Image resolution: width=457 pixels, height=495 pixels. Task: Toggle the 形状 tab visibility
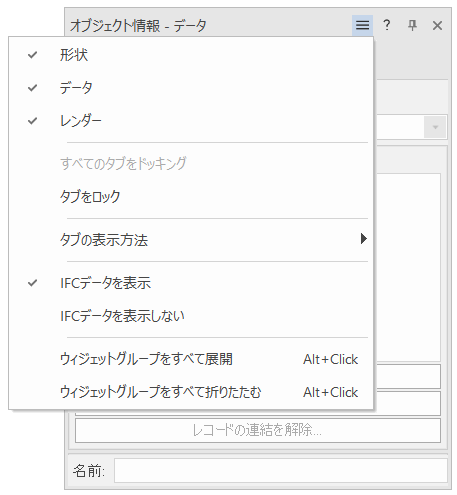point(191,55)
